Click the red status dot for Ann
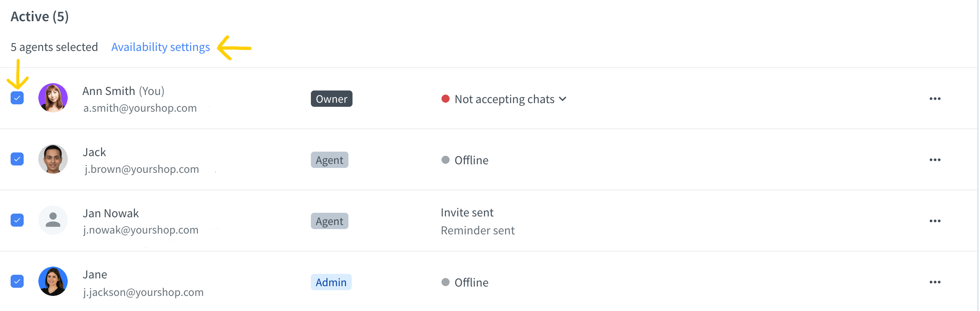This screenshot has height=311, width=980. click(446, 99)
